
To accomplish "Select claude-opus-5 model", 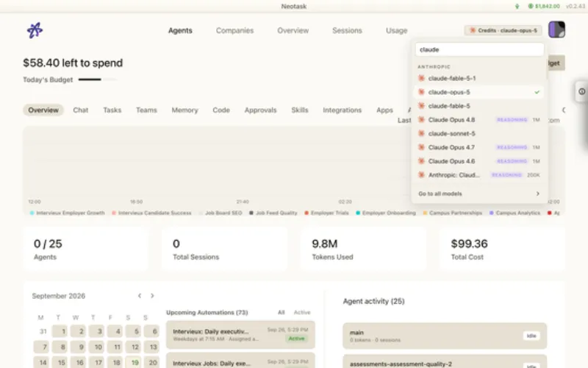I will (x=479, y=92).
